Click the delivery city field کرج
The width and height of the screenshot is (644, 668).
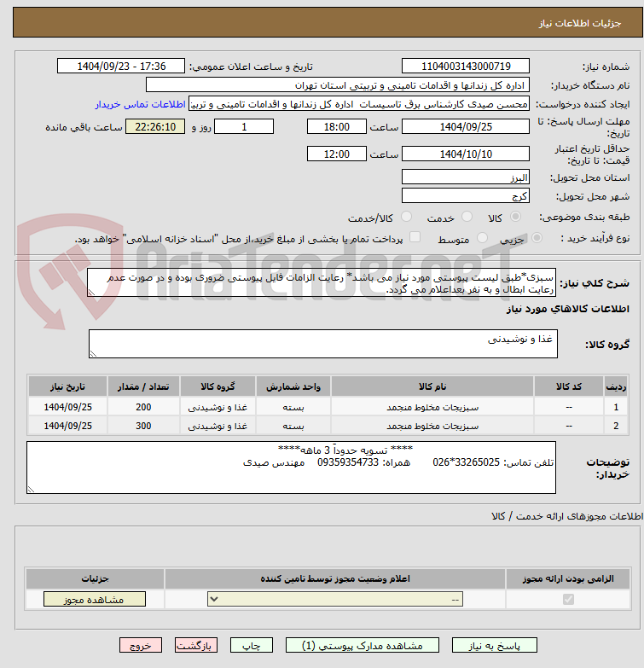tap(466, 196)
